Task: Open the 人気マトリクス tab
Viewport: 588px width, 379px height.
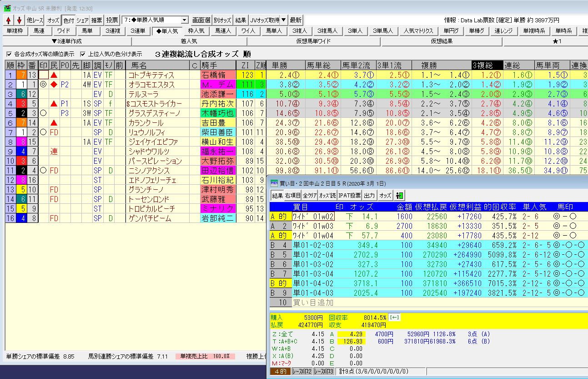Action: coord(418,31)
